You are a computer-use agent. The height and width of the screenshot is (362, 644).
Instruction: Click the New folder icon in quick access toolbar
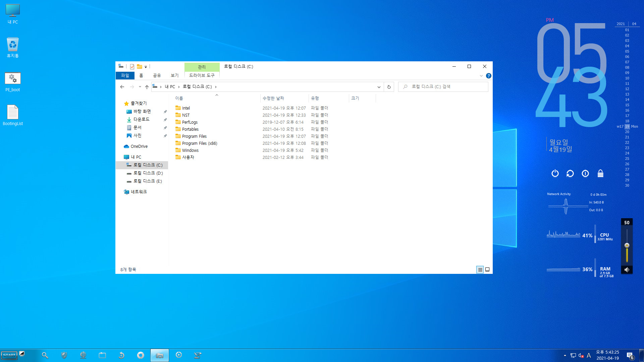point(140,67)
